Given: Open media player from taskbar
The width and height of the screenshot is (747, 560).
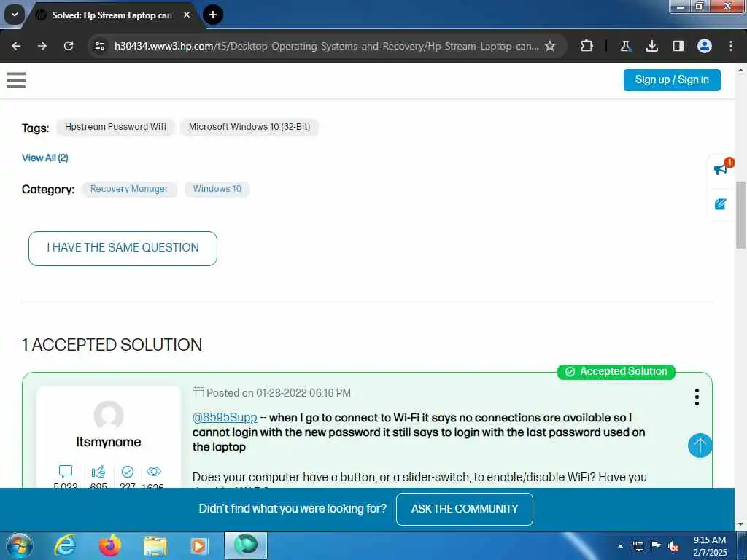Looking at the screenshot, I should pos(199,545).
